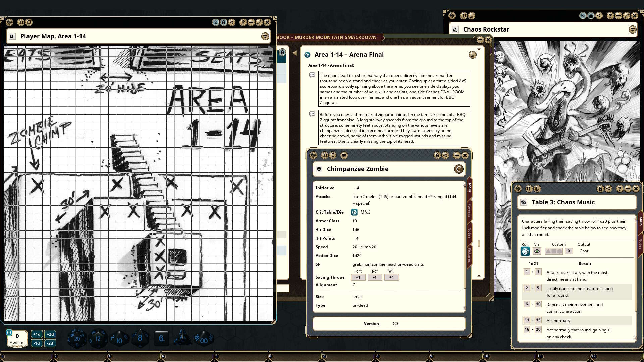Image resolution: width=644 pixels, height=362 pixels.
Task: Click the Fort saving throw +1
Action: 358,277
